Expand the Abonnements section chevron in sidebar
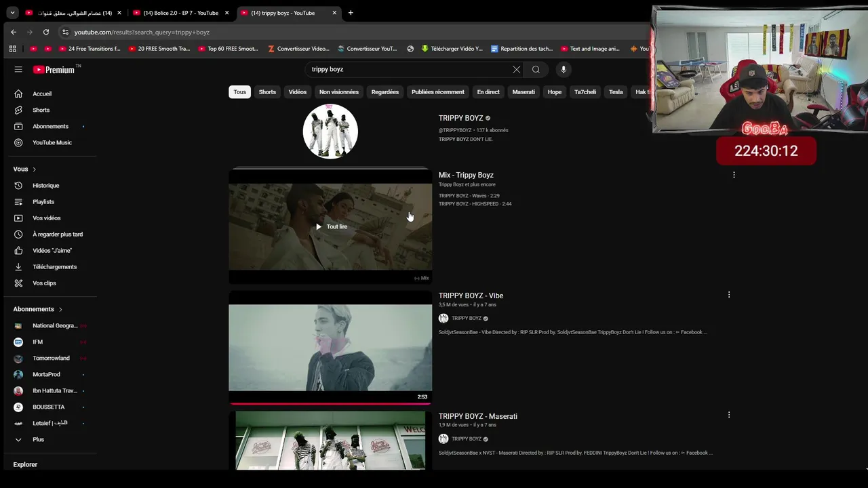Image resolution: width=868 pixels, height=488 pixels. tap(60, 309)
